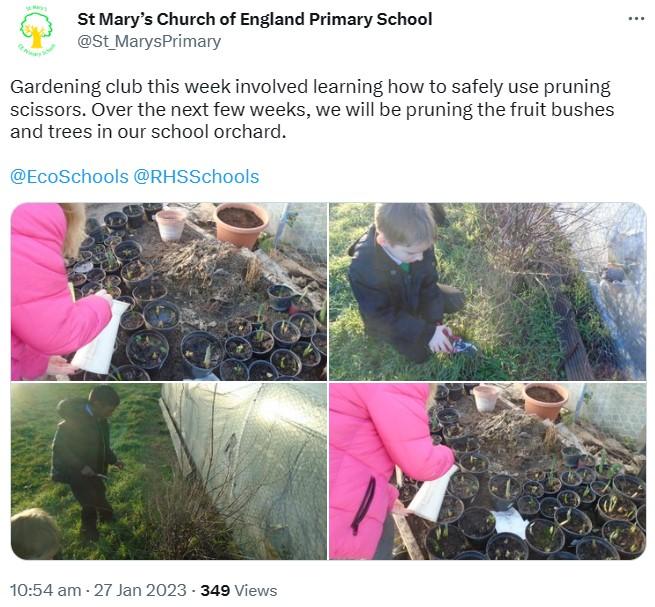This screenshot has height=607, width=655.
Task: Click the @St_MarysPrimary handle
Action: click(x=149, y=42)
